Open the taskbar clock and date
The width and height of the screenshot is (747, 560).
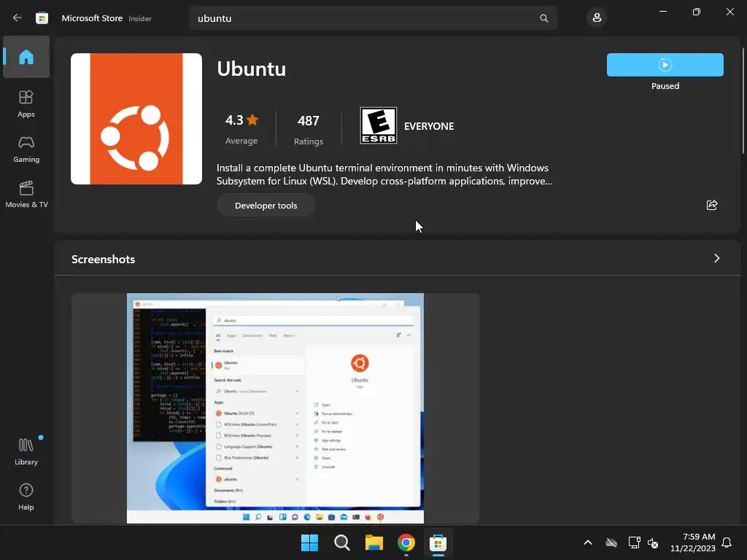693,542
